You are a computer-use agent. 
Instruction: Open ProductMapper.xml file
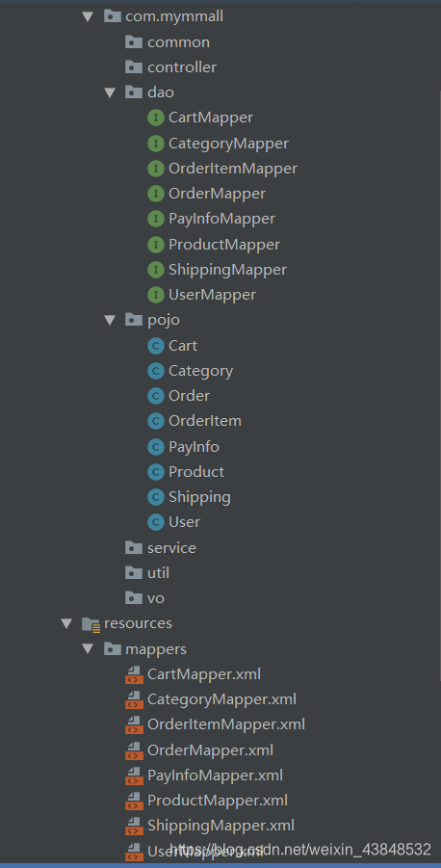pyautogui.click(x=218, y=801)
